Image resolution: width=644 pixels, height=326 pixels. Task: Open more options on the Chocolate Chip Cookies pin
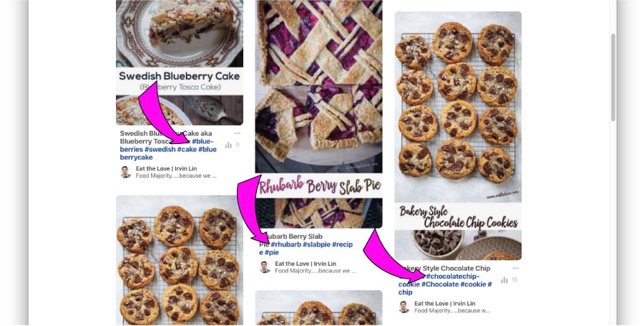click(515, 268)
